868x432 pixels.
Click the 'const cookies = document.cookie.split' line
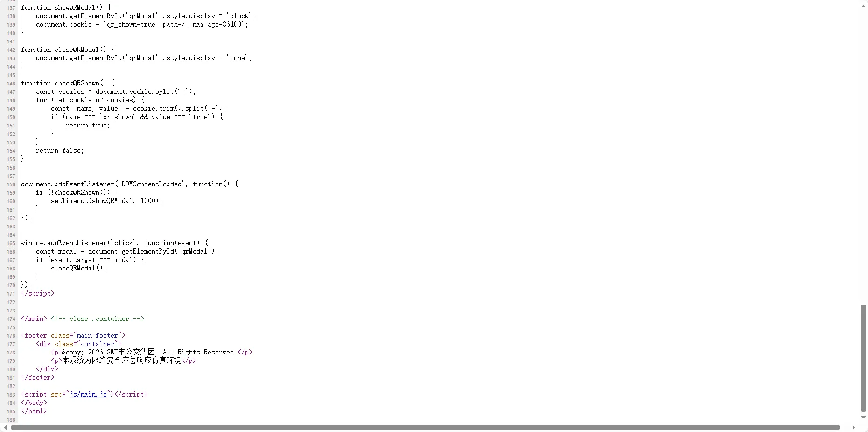pyautogui.click(x=116, y=92)
